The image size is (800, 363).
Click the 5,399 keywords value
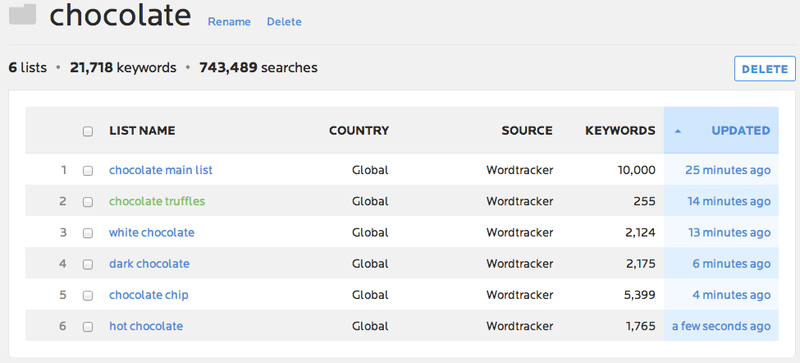click(x=639, y=295)
